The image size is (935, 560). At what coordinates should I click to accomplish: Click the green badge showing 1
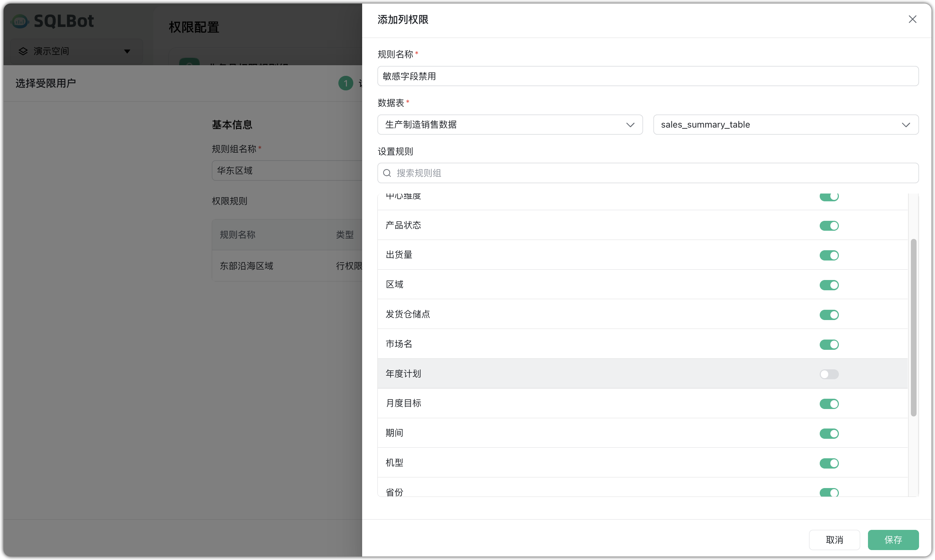click(345, 83)
